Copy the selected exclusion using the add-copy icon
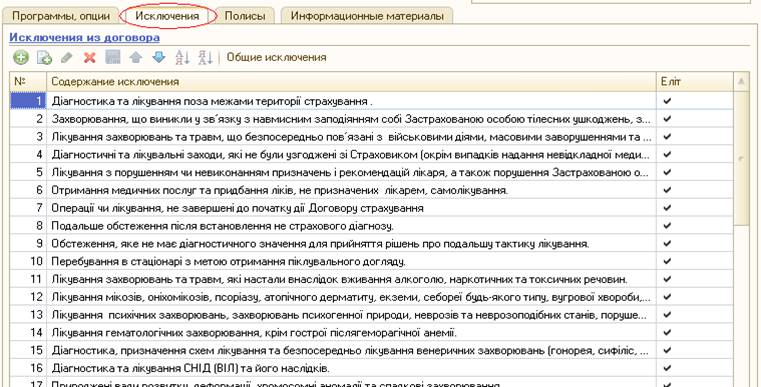Viewport: 761px width, 387px height. click(44, 58)
